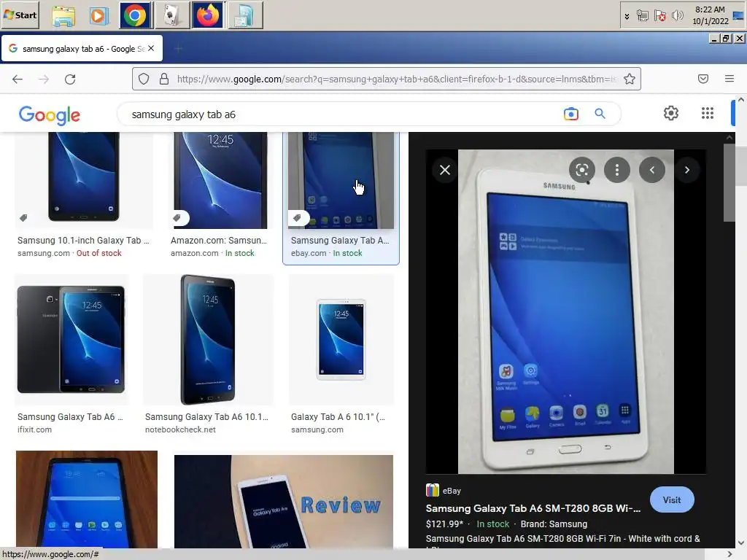This screenshot has height=560, width=747.
Task: Open a new tab with plus button
Action: pyautogui.click(x=178, y=49)
